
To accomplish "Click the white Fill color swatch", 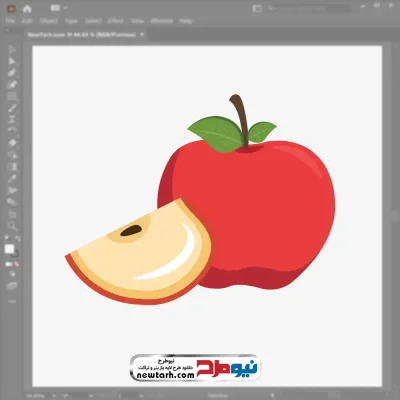I will tap(9, 249).
